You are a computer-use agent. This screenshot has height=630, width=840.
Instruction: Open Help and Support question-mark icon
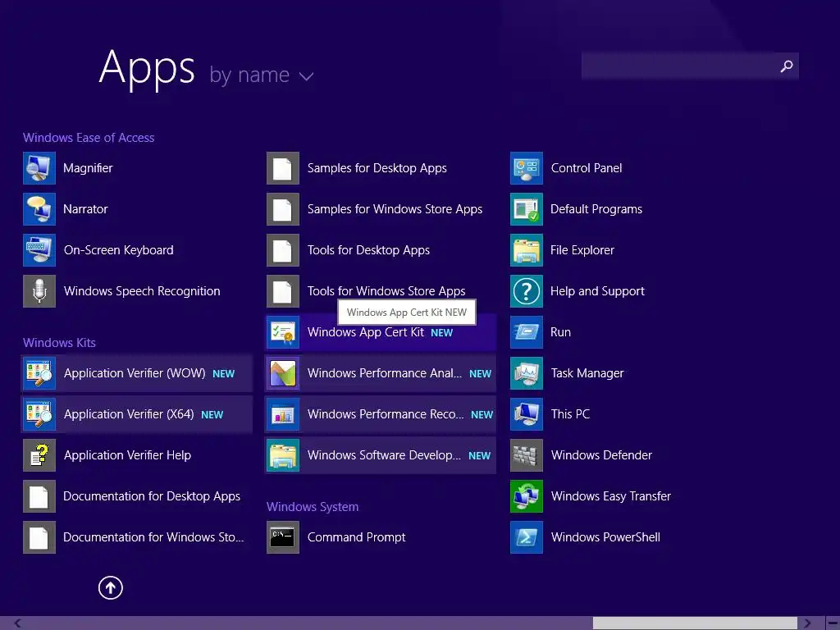527,291
